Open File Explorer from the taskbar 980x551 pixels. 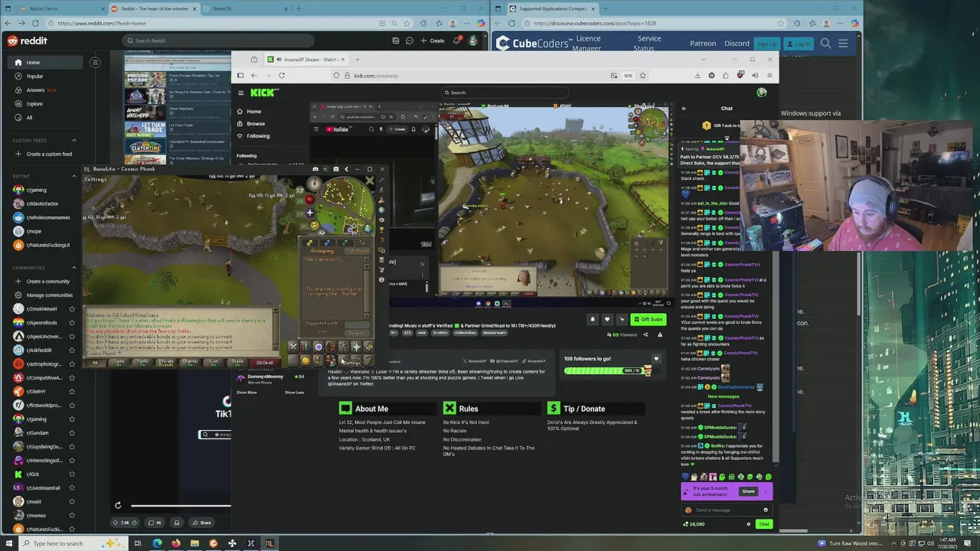click(x=194, y=543)
